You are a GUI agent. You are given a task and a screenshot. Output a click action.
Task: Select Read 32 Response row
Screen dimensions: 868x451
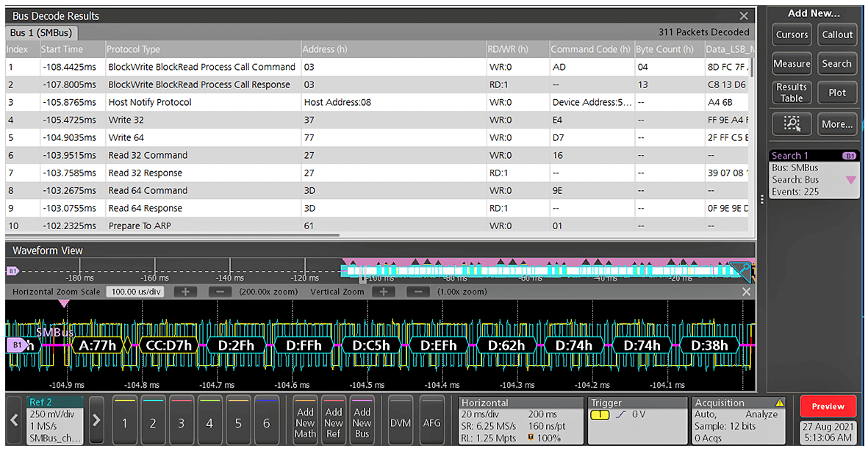[377, 173]
